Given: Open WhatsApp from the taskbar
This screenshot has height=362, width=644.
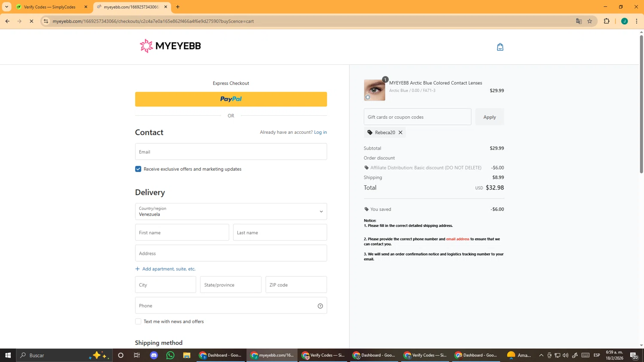Looking at the screenshot, I should coord(170,355).
